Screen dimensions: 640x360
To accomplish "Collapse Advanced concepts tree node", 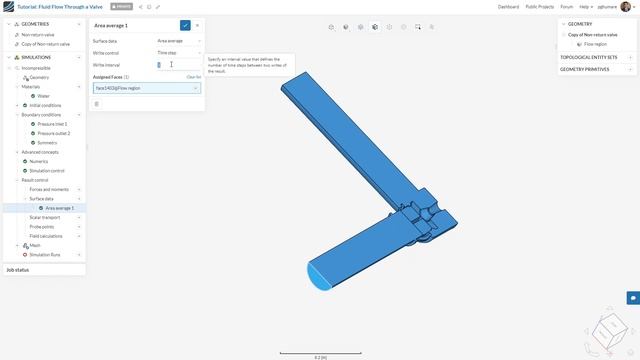I will coord(17,152).
